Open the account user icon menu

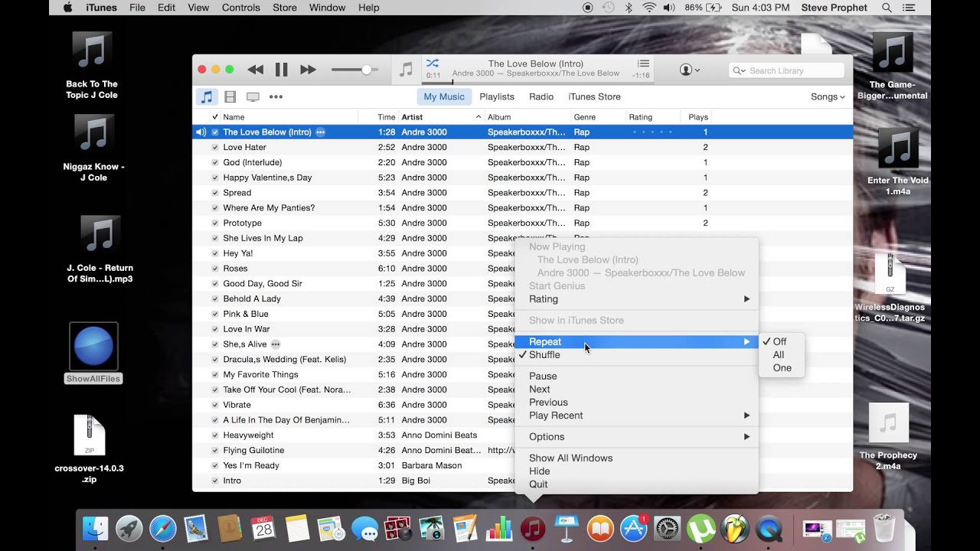tap(689, 70)
